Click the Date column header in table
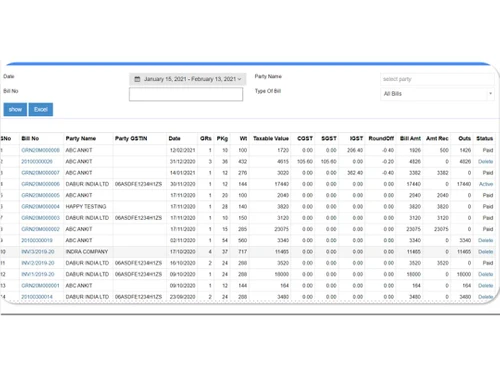The height and width of the screenshot is (375, 500). pyautogui.click(x=174, y=138)
